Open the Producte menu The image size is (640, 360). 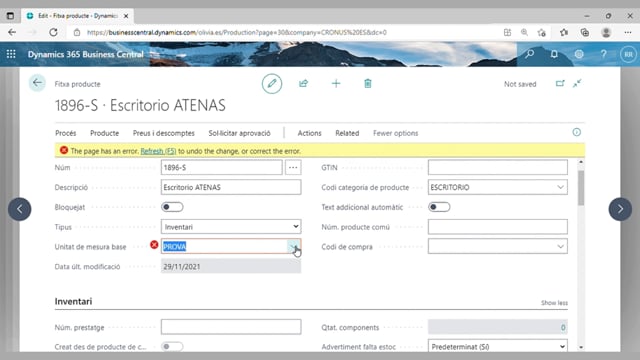pos(104,133)
